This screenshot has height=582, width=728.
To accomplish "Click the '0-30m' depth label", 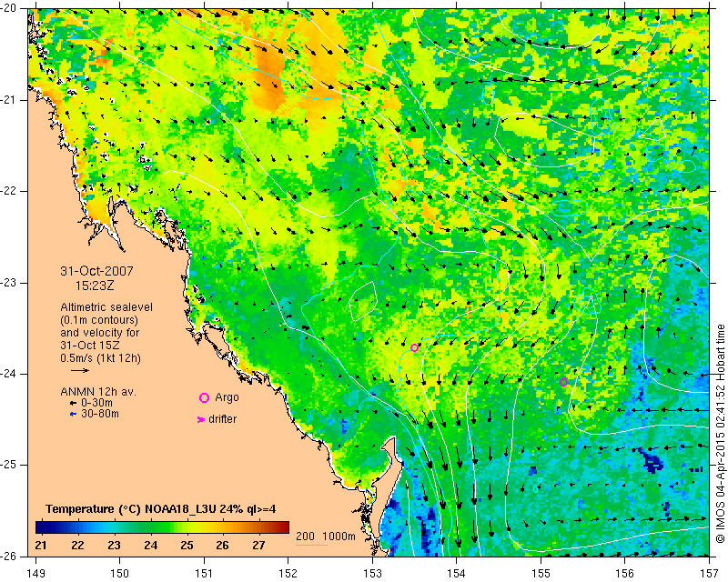I will click(96, 403).
